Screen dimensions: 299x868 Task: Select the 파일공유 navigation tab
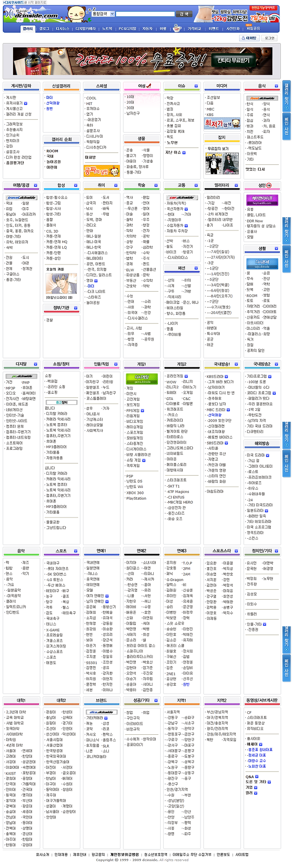(x=253, y=29)
